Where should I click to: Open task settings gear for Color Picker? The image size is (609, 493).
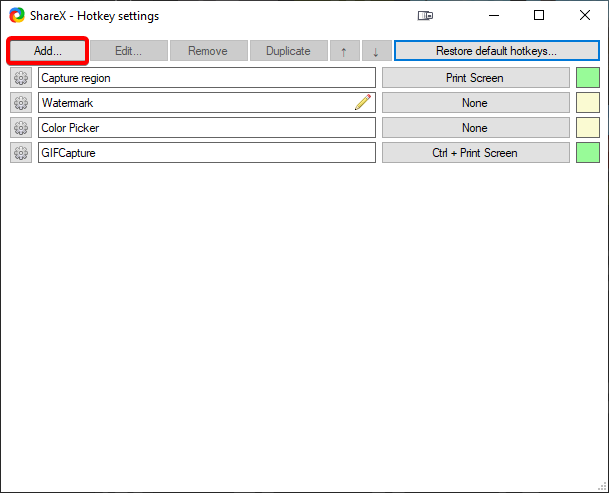[21, 128]
